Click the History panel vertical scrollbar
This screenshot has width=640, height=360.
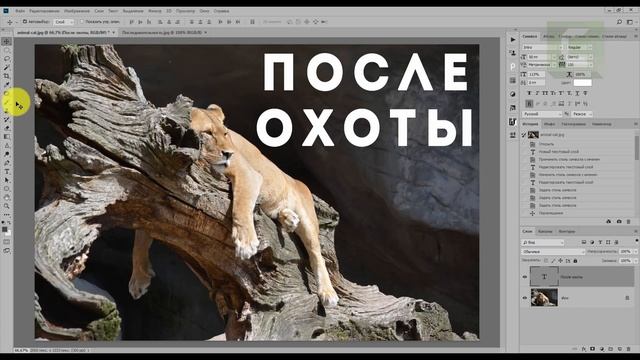click(x=637, y=148)
